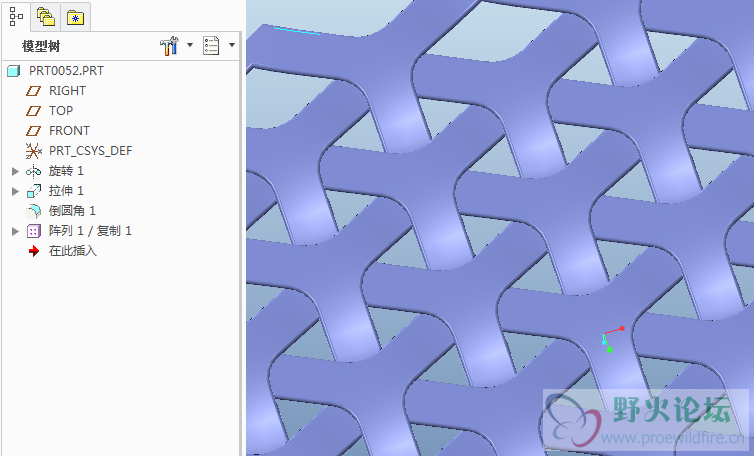The width and height of the screenshot is (754, 456).
Task: Select the TOP datum plane
Action: (61, 111)
